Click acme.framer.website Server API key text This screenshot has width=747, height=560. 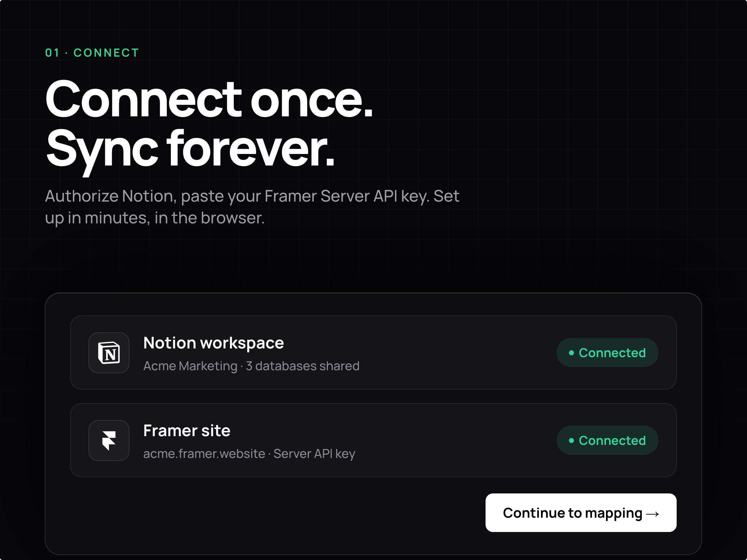click(249, 454)
